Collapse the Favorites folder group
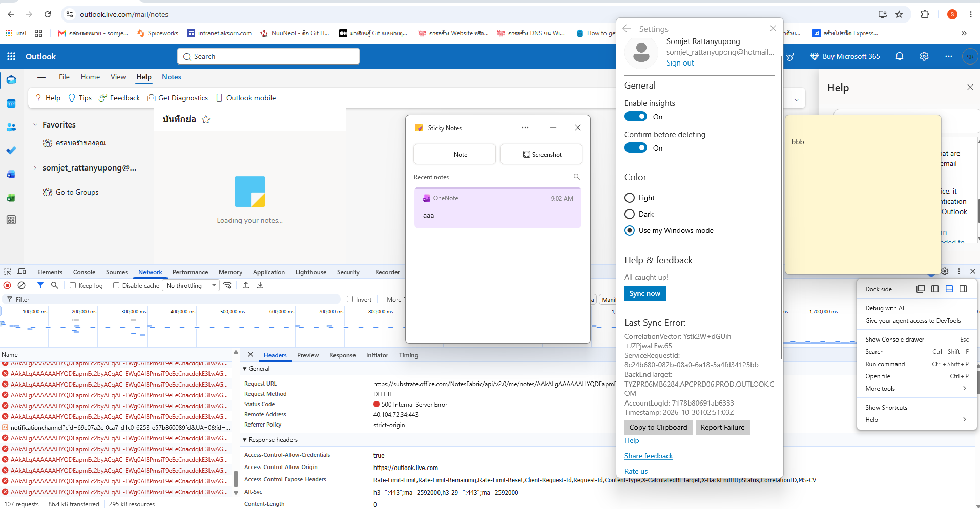This screenshot has width=980, height=509. point(35,124)
